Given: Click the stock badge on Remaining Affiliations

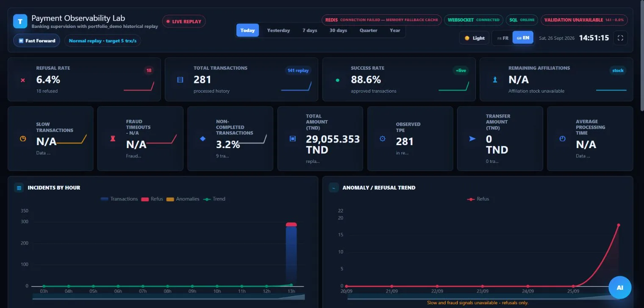Looking at the screenshot, I should (618, 71).
